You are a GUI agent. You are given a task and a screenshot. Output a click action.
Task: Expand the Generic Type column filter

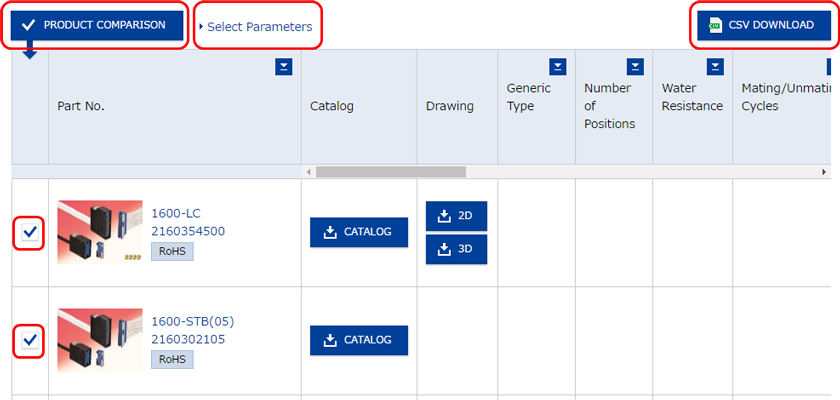pos(558,67)
